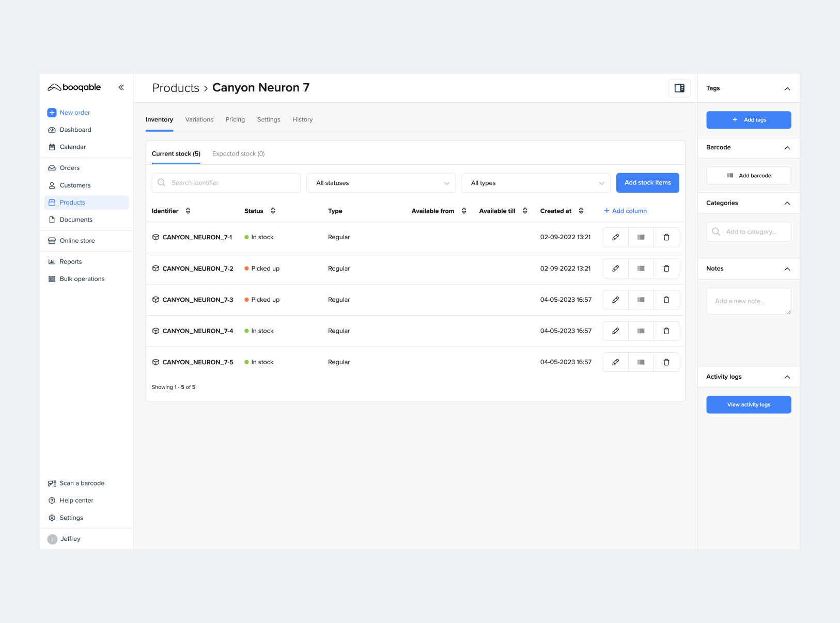840x623 pixels.
Task: Open the All statuses dropdown
Action: click(381, 182)
